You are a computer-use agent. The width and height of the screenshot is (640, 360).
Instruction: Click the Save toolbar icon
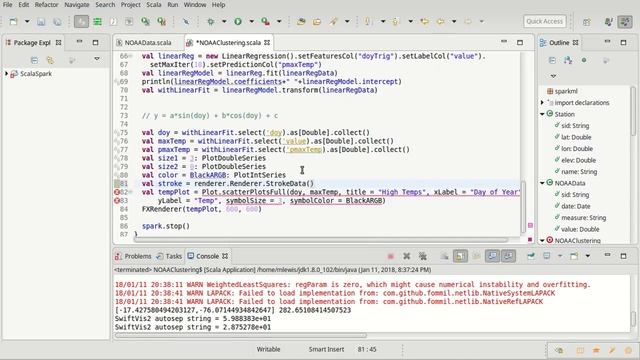pyautogui.click(x=41, y=22)
